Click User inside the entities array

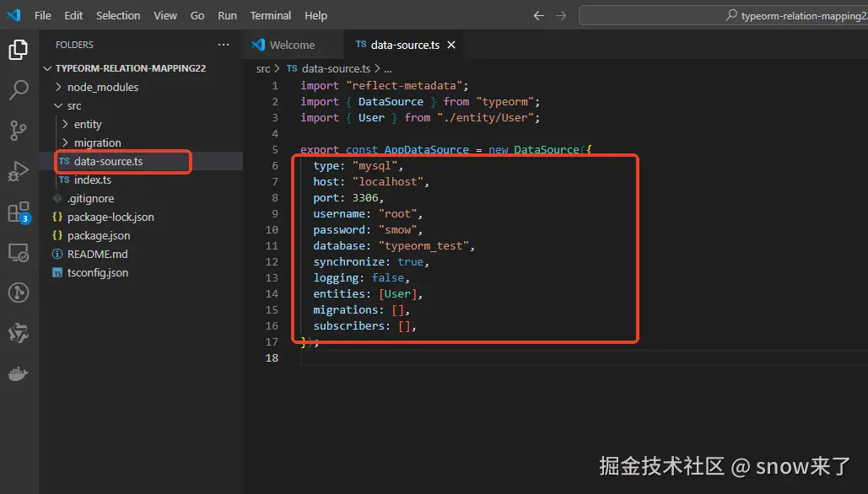coord(397,294)
